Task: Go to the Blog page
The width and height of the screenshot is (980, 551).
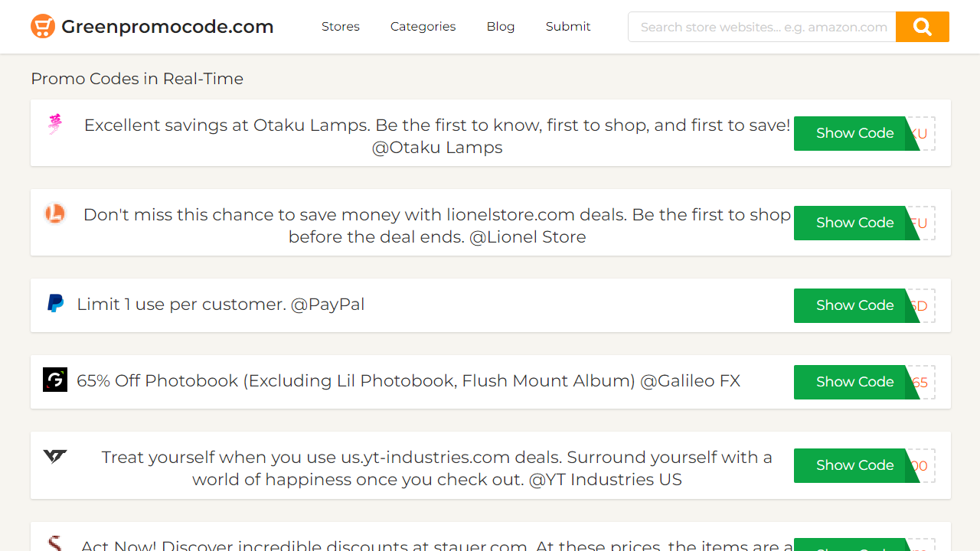Action: pos(501,27)
